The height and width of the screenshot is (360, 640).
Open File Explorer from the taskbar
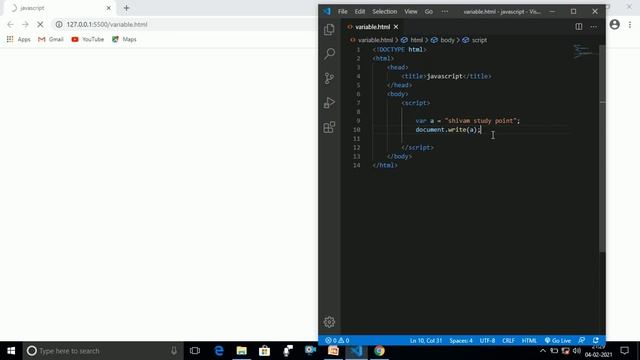click(242, 351)
